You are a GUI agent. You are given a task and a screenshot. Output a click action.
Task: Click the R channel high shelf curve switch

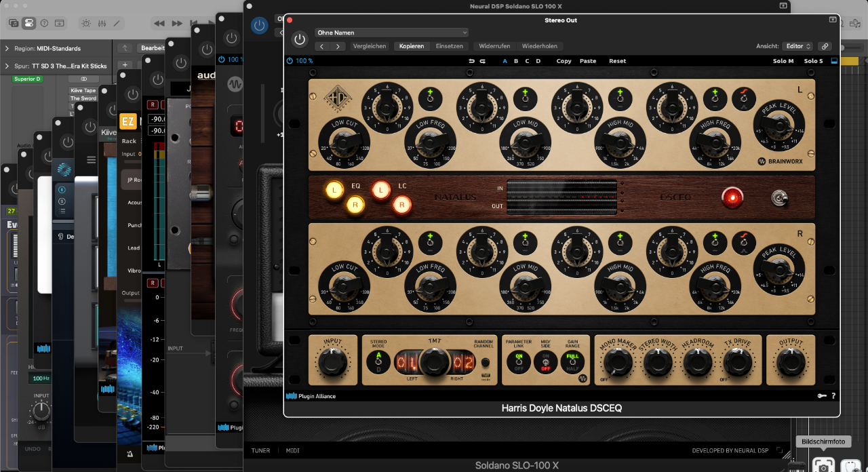click(743, 243)
